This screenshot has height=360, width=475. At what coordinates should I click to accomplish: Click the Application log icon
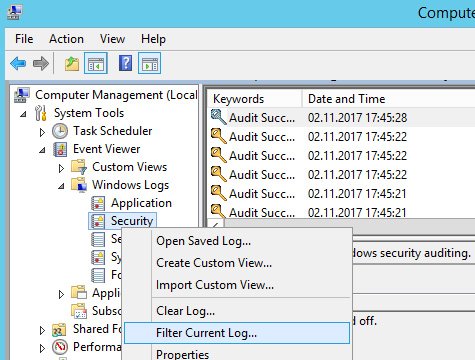tap(98, 203)
